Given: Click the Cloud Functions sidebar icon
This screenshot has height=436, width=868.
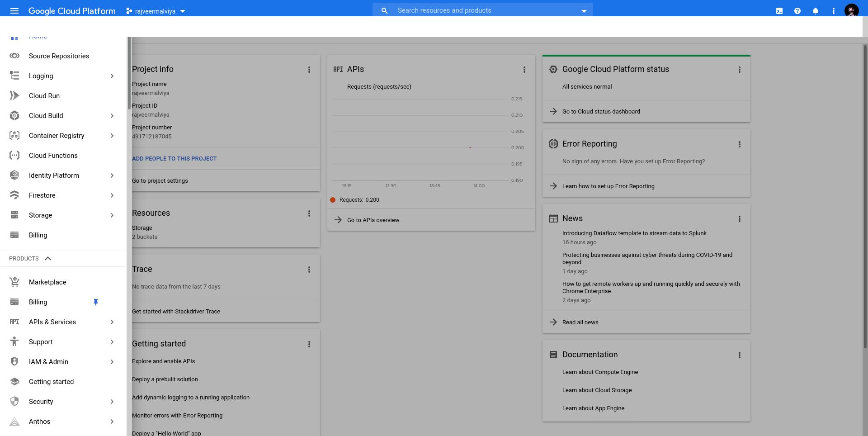Looking at the screenshot, I should point(14,155).
